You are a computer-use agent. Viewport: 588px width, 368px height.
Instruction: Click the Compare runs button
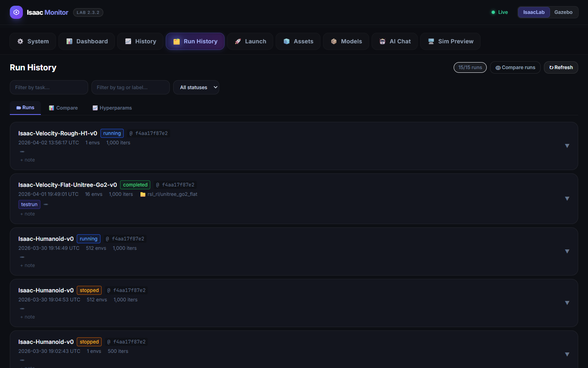pos(515,67)
